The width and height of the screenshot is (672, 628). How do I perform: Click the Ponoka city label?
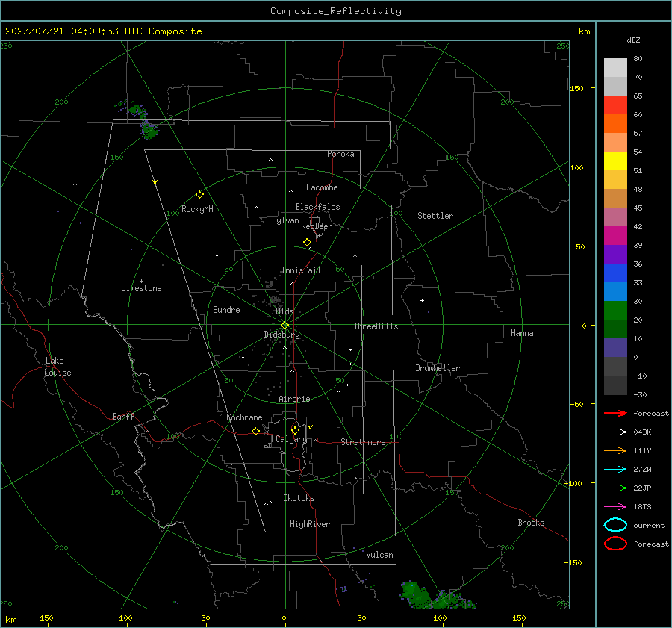(x=340, y=154)
